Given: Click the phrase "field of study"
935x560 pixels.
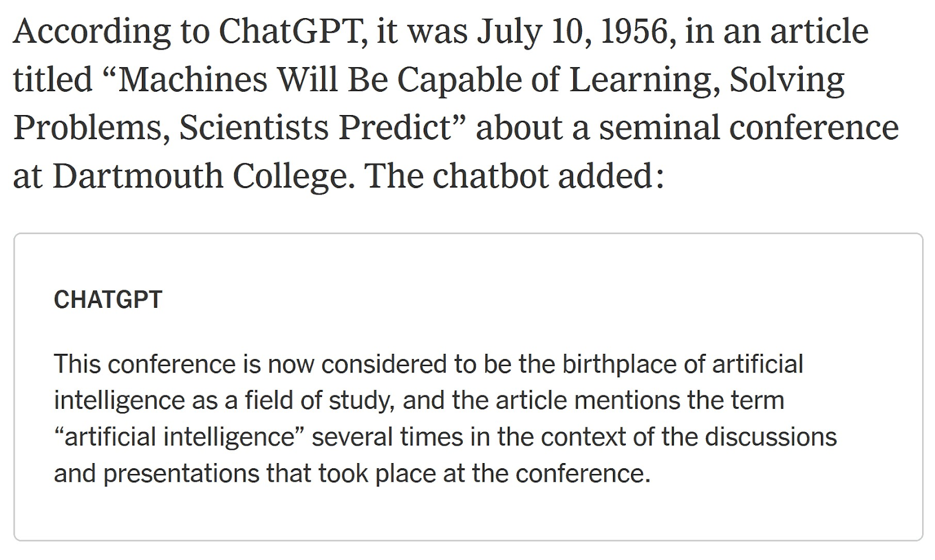Looking at the screenshot, I should (317, 401).
